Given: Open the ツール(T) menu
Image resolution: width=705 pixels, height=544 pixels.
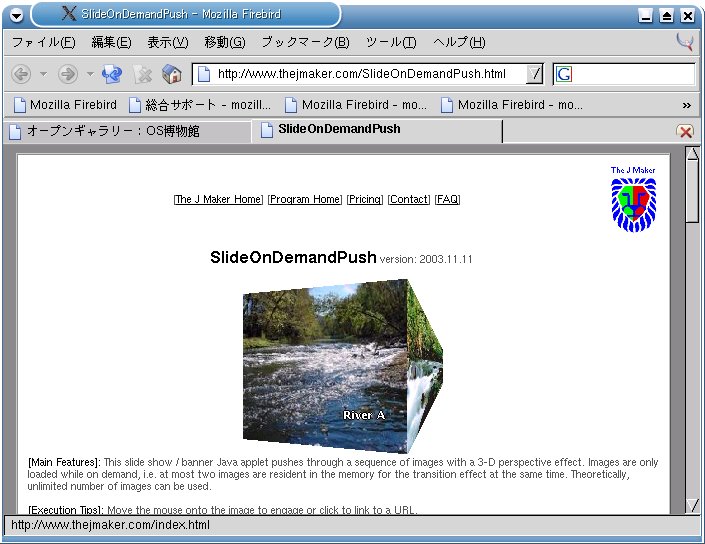Looking at the screenshot, I should pyautogui.click(x=391, y=42).
